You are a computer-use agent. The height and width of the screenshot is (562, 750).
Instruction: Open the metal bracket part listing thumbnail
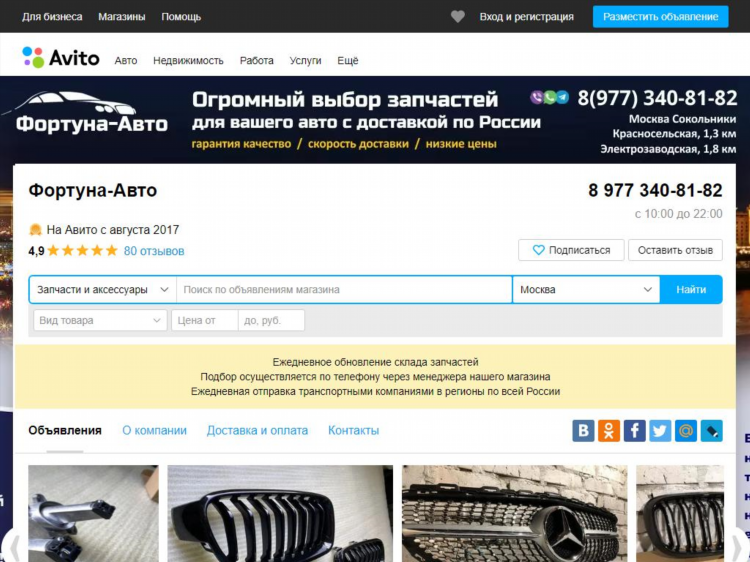pyautogui.click(x=93, y=513)
